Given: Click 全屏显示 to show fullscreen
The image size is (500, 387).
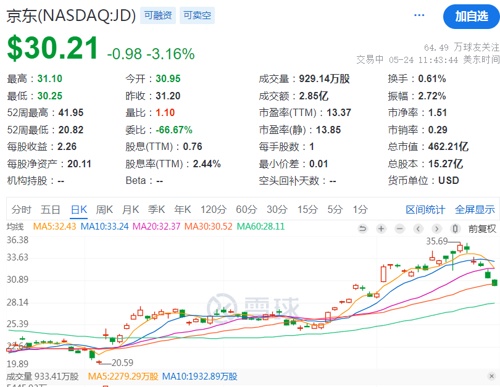Looking at the screenshot, I should click(475, 210).
